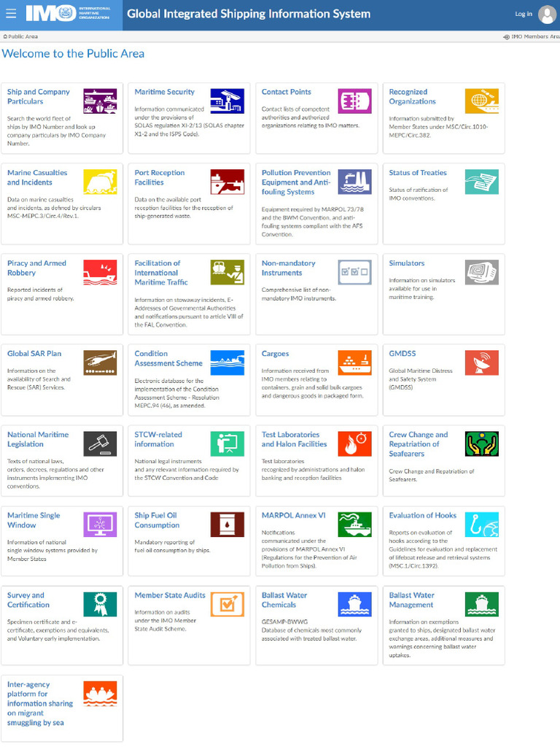Click the Crew Change hands icon
Screen dimensions: 560x747
click(482, 444)
